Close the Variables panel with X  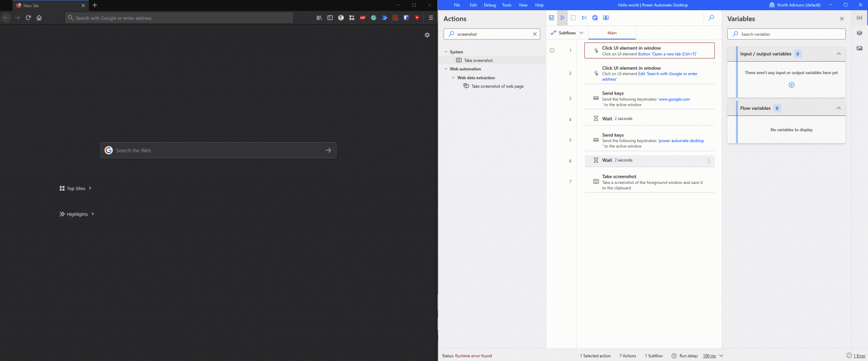coord(841,19)
